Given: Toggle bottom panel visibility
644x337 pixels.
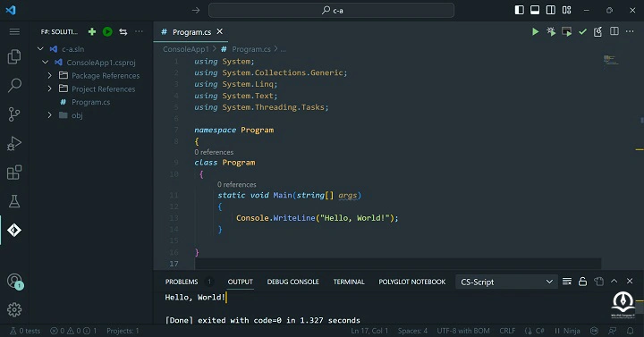Looking at the screenshot, I should pos(535,10).
